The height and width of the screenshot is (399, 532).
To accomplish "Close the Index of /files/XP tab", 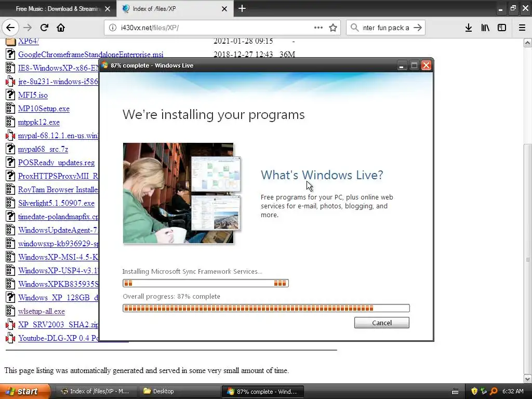I will coord(224,9).
